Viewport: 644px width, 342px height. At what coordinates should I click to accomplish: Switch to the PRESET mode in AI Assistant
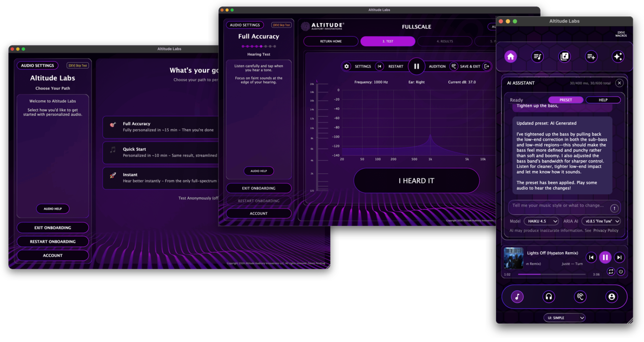pos(565,100)
